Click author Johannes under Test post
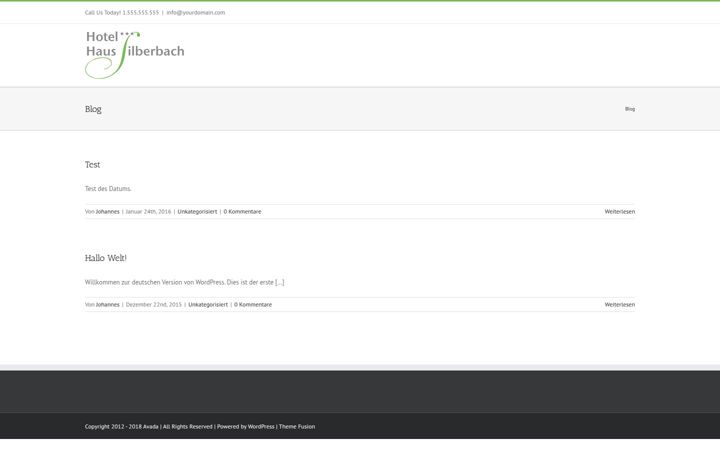720x450 pixels. point(107,212)
